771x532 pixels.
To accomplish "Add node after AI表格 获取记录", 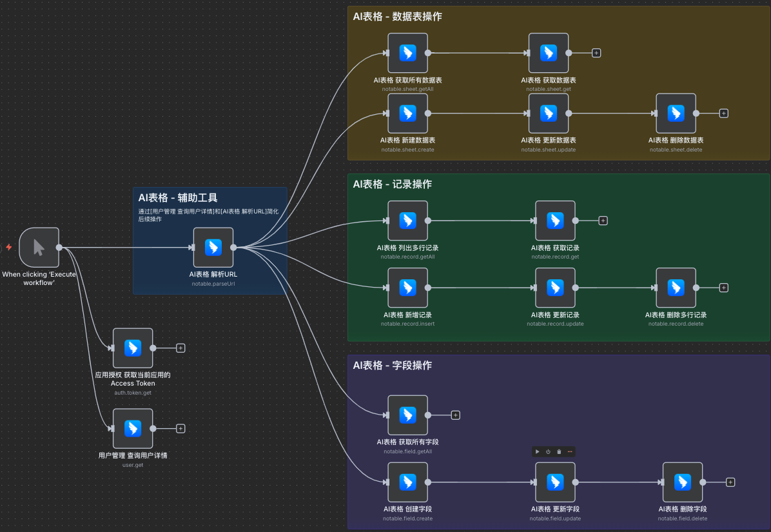I will (x=603, y=221).
